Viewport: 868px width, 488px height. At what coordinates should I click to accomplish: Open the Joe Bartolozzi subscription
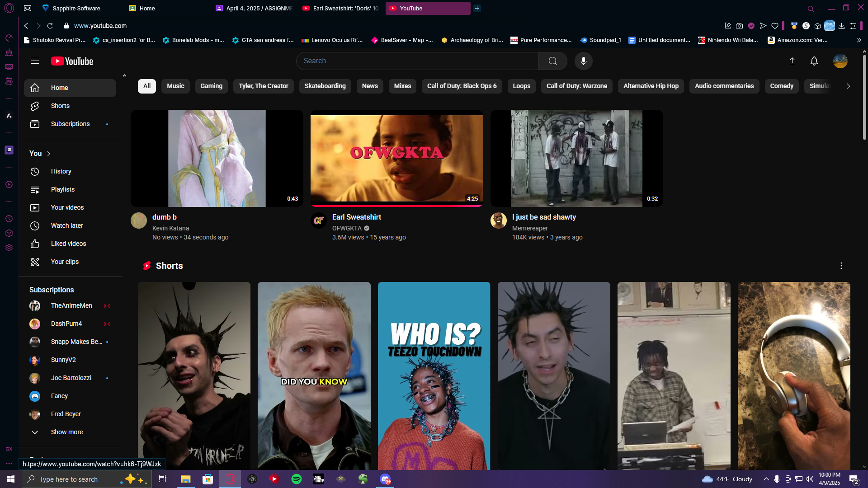point(70,378)
